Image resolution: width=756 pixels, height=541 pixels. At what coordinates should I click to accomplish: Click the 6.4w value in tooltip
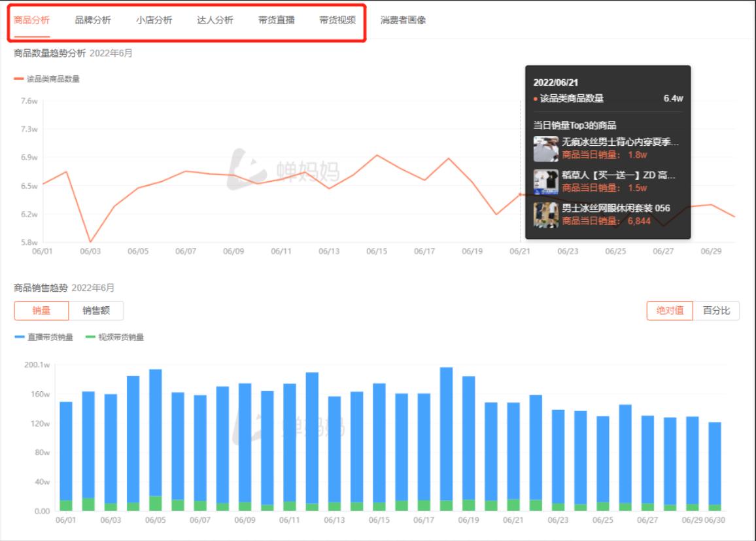click(x=673, y=98)
